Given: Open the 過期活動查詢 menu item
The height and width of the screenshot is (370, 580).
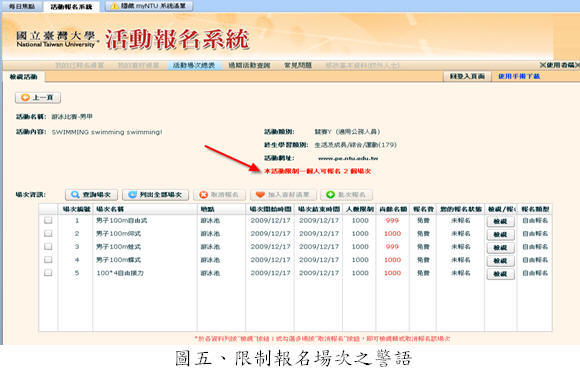Looking at the screenshot, I should [x=249, y=65].
